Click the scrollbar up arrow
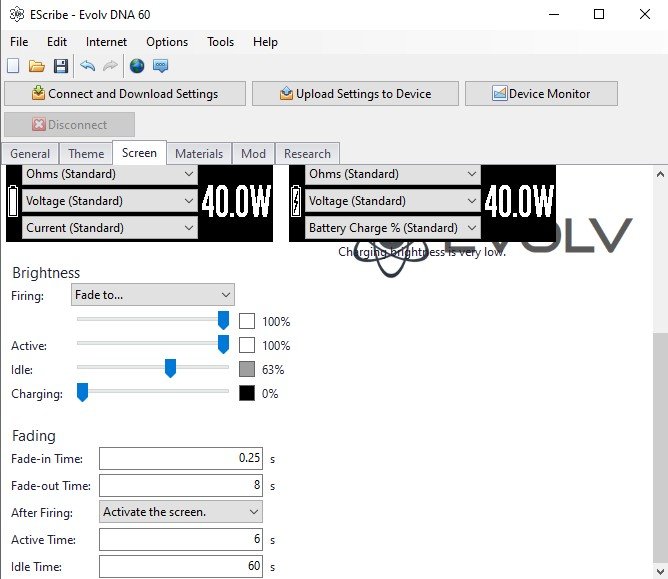Image resolution: width=668 pixels, height=579 pixels. [660, 174]
